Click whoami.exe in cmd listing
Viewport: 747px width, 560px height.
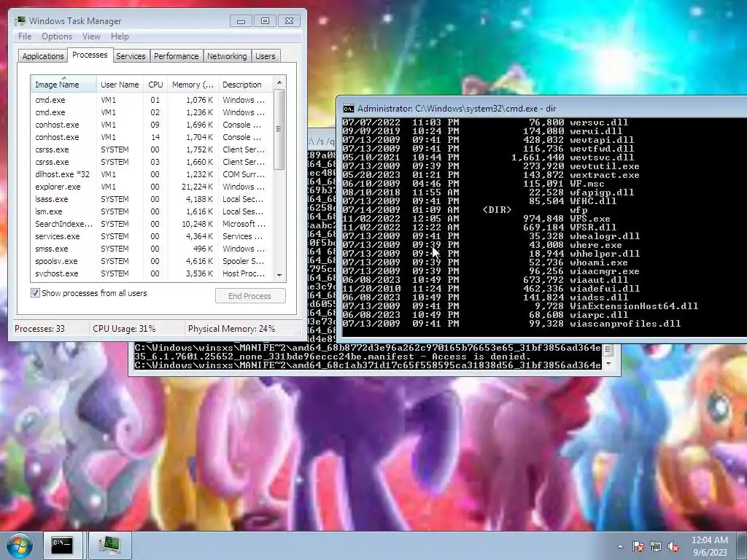coord(599,262)
